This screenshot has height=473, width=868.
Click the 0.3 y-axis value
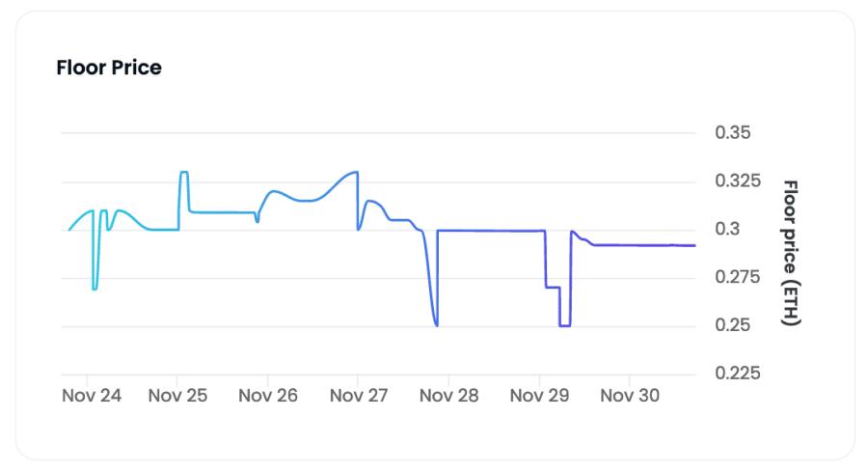727,229
